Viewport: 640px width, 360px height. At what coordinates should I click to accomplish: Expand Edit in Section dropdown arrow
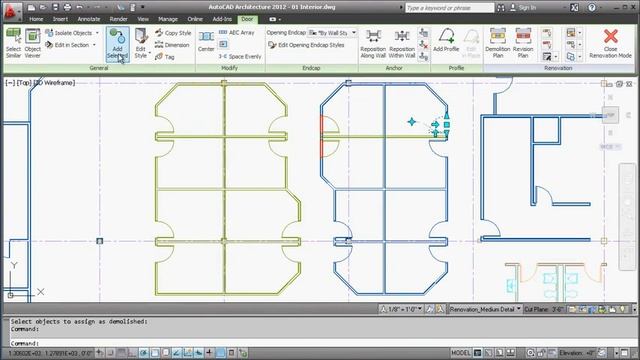94,45
